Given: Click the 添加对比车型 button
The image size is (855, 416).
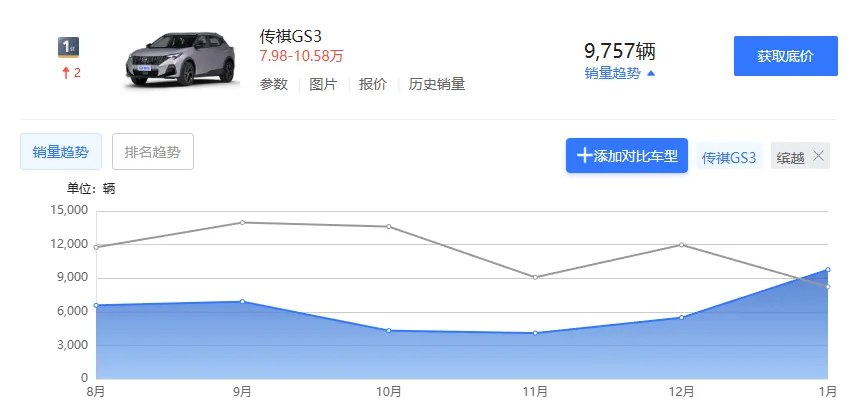Looking at the screenshot, I should (627, 155).
